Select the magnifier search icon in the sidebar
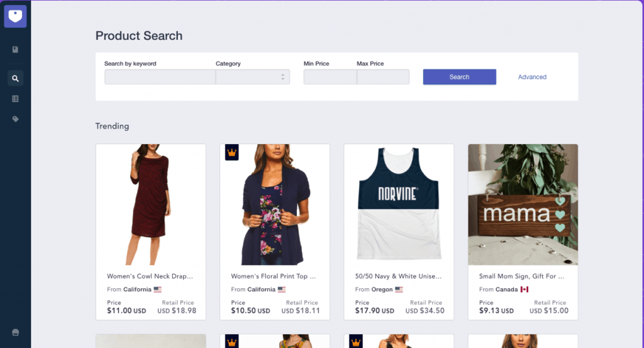 click(15, 78)
